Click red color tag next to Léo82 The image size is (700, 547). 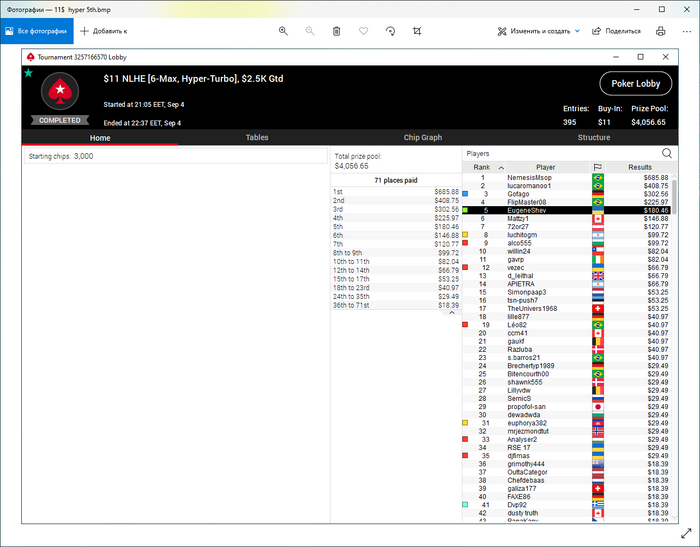pyautogui.click(x=465, y=325)
